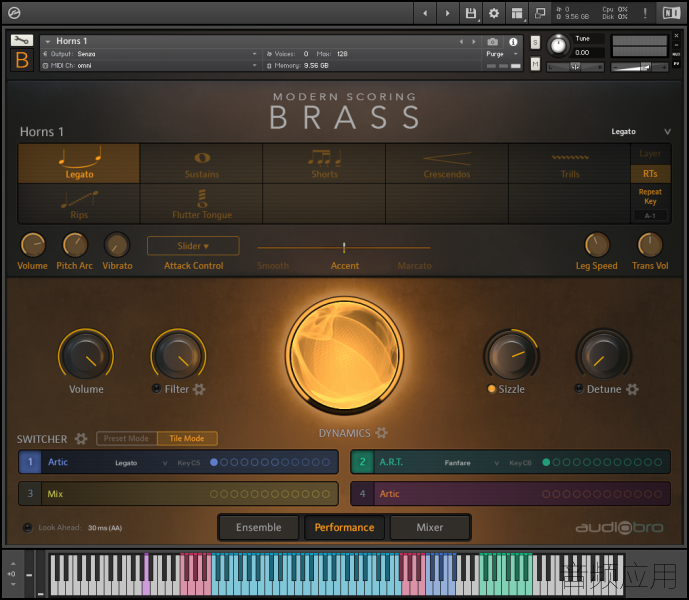
Task: Open Detune settings gear
Action: [632, 389]
